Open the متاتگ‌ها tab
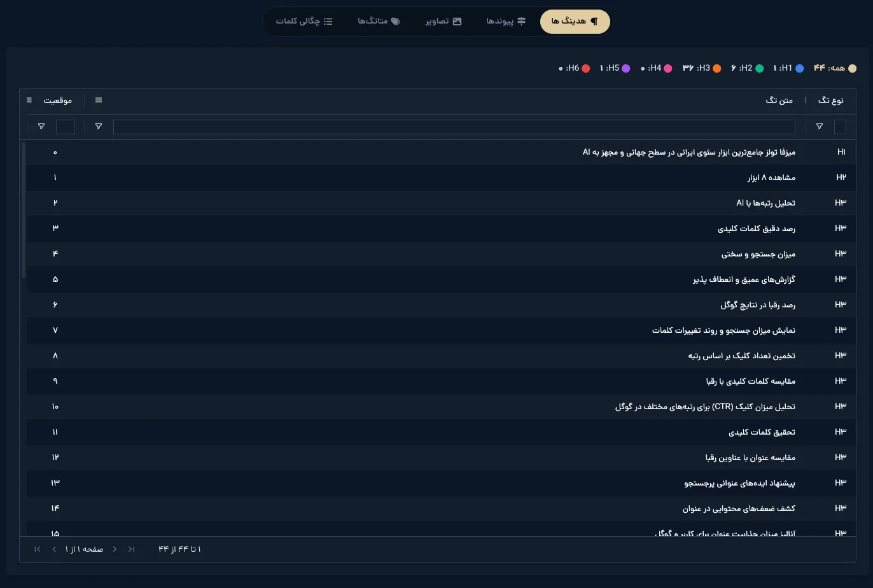Screen dimensions: 873x588 379,22
